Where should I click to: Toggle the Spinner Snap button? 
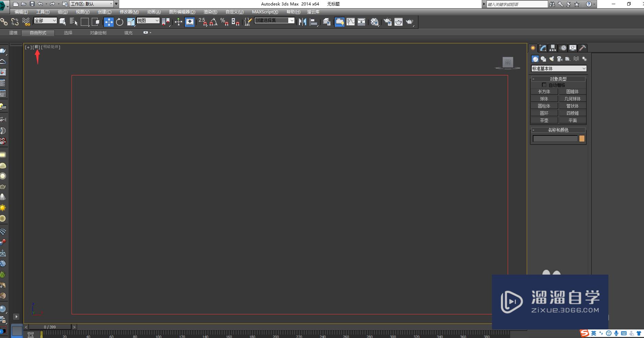coord(235,22)
